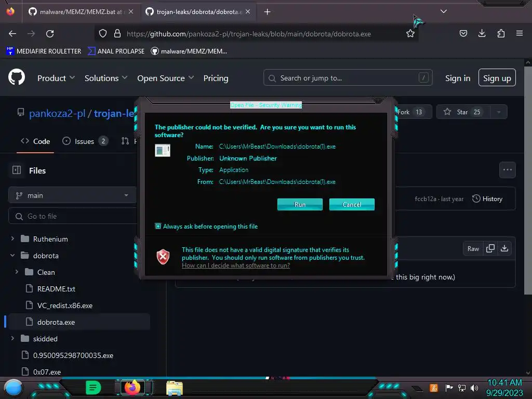Viewport: 532px width, 399px height.
Task: Open the main branch selector
Action: [x=72, y=195]
